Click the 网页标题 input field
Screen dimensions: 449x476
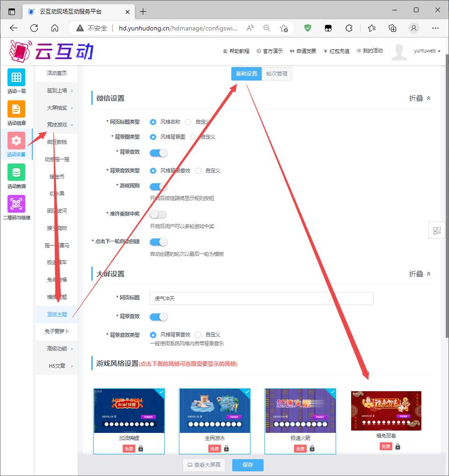tap(261, 298)
